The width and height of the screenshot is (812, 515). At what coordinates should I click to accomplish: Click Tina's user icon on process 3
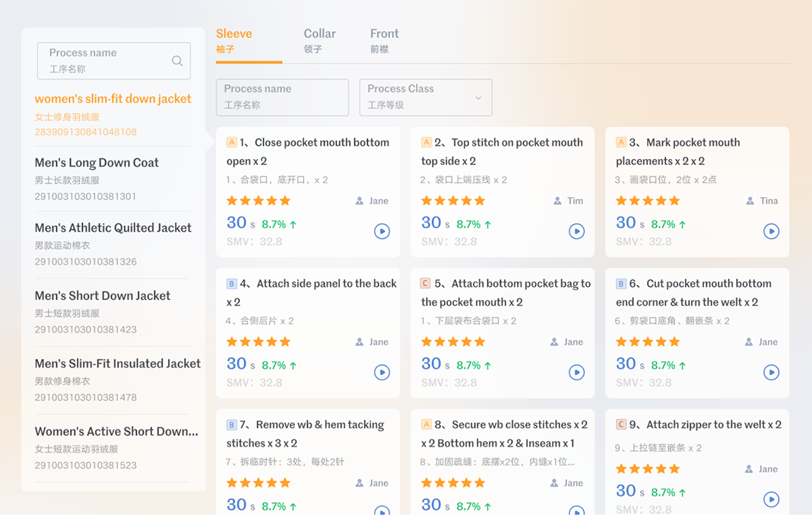(x=750, y=201)
